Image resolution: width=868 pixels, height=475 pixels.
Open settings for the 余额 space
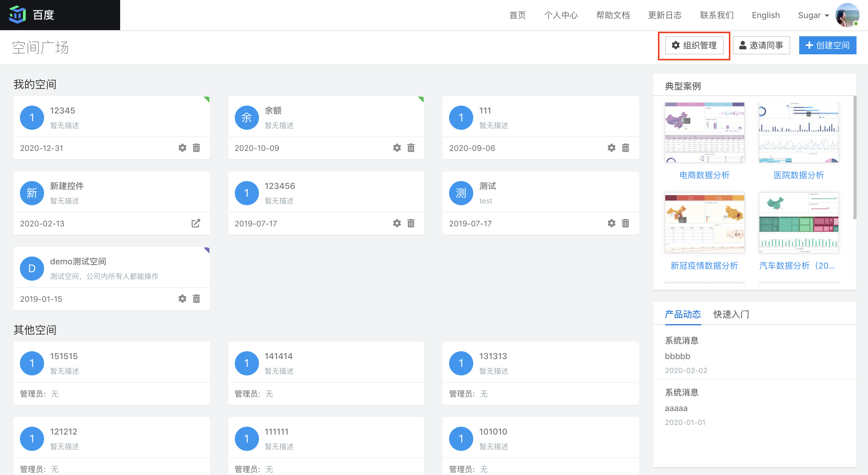click(x=397, y=148)
